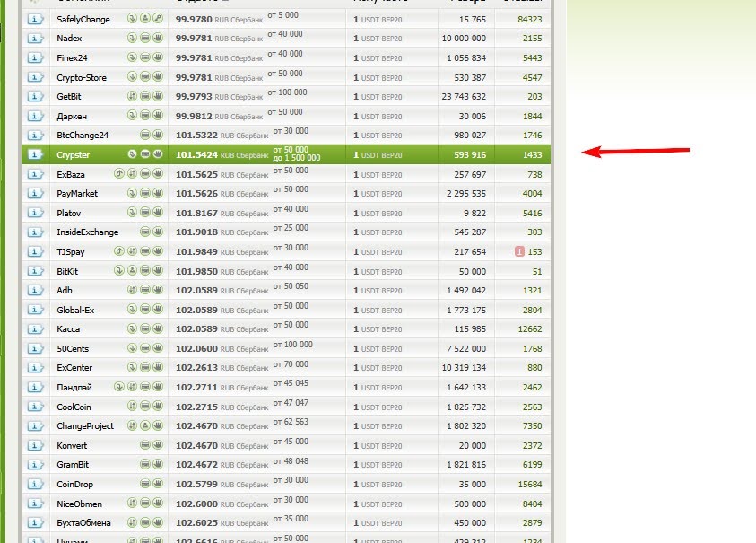756x543 pixels.
Task: Open the info icon for PayMarket
Action: [35, 194]
